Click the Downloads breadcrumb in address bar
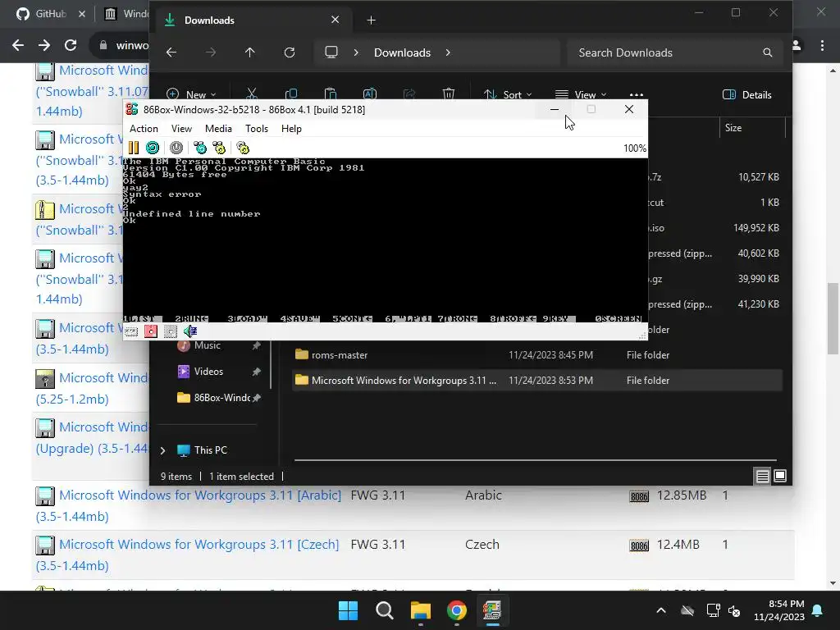This screenshot has width=840, height=630. click(x=402, y=52)
